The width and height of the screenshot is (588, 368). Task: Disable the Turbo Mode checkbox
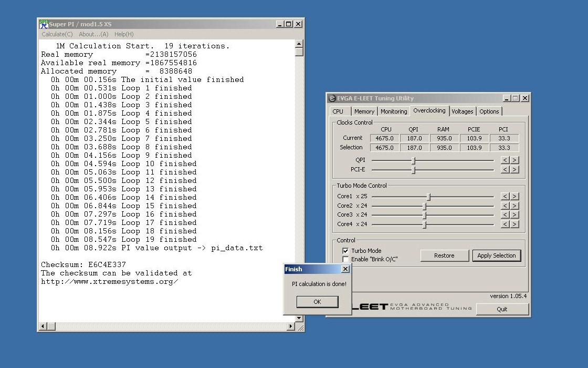pos(345,251)
